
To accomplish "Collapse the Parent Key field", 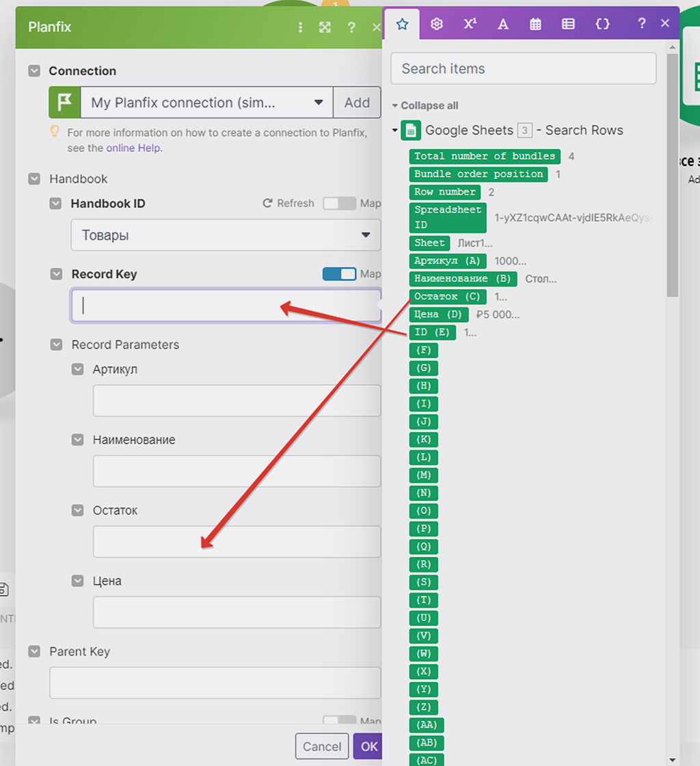I will point(34,651).
